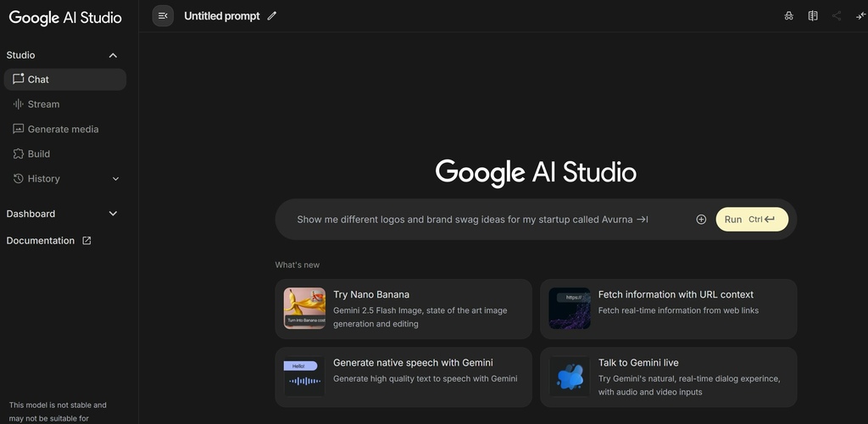Select the Chat menu item
Viewport: 868px width, 424px height.
[64, 79]
